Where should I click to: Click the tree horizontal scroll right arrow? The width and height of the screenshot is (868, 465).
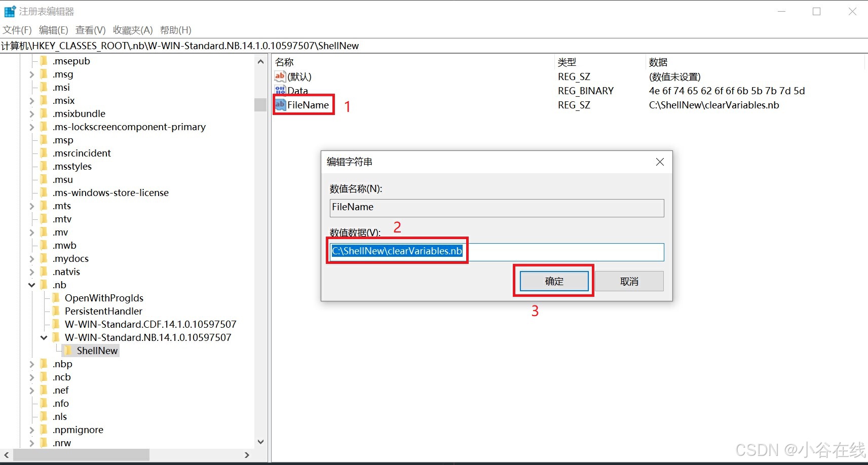[247, 455]
